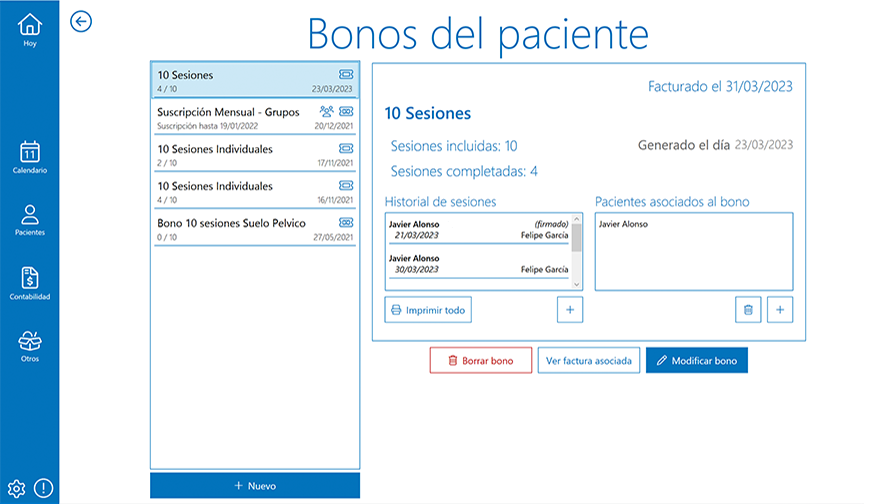The height and width of the screenshot is (504, 896).
Task: Click the alert exclamation icon
Action: click(x=43, y=489)
